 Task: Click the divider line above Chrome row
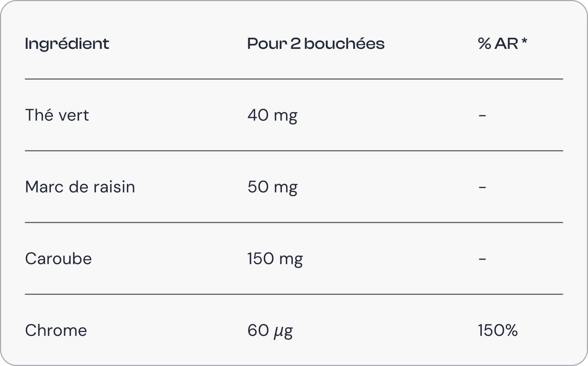pyautogui.click(x=294, y=294)
